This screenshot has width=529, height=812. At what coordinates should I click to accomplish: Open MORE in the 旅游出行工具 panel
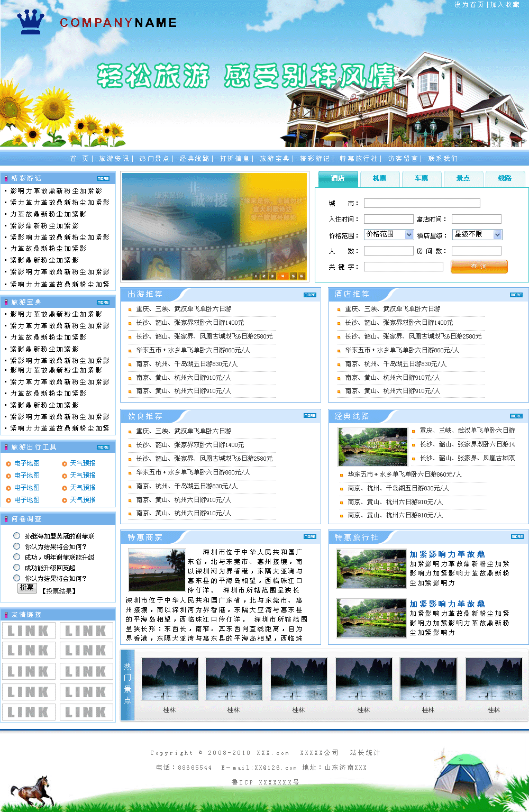click(x=103, y=447)
